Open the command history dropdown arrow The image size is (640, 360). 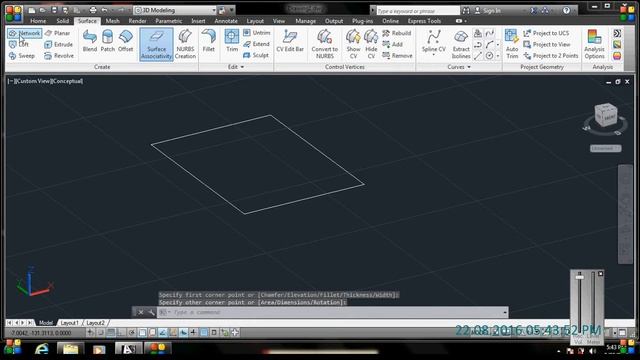tap(505, 313)
